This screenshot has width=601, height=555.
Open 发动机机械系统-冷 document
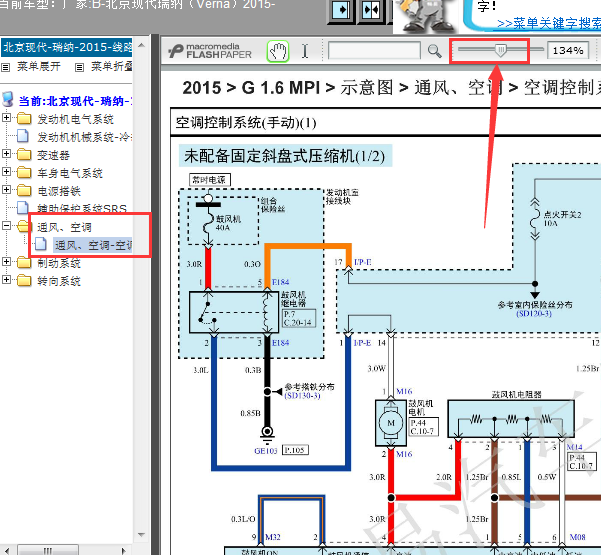tap(84, 137)
